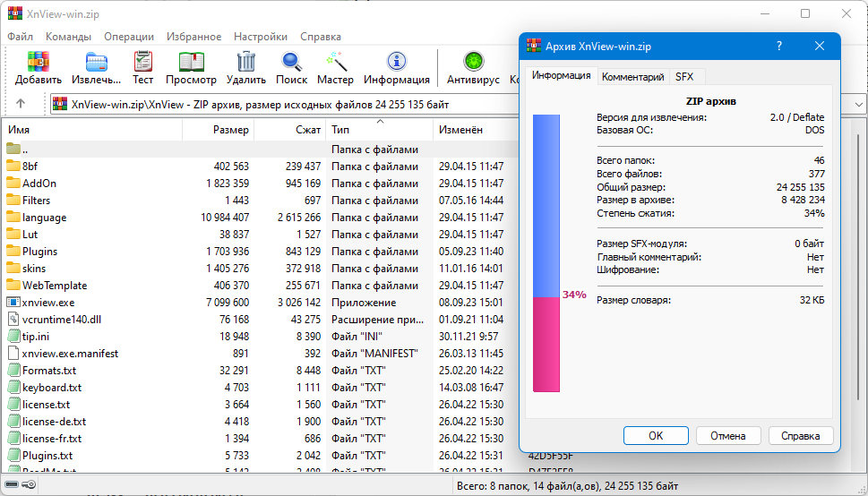Switch to the Комментарий tab
868x496 pixels.
[632, 77]
